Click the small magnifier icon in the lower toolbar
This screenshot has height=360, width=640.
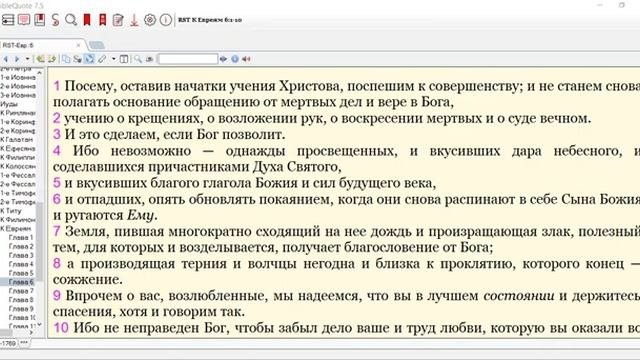point(138,59)
